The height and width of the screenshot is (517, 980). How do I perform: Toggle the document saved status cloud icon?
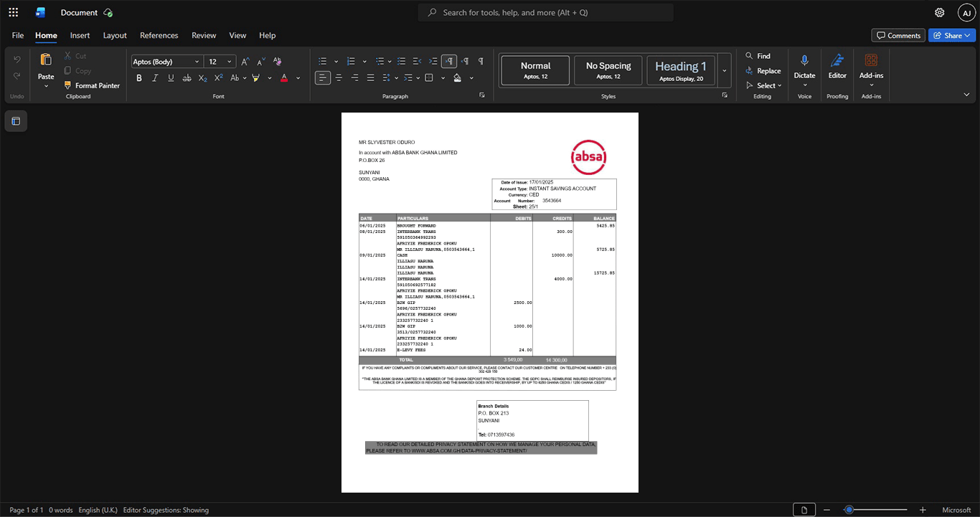[x=108, y=12]
